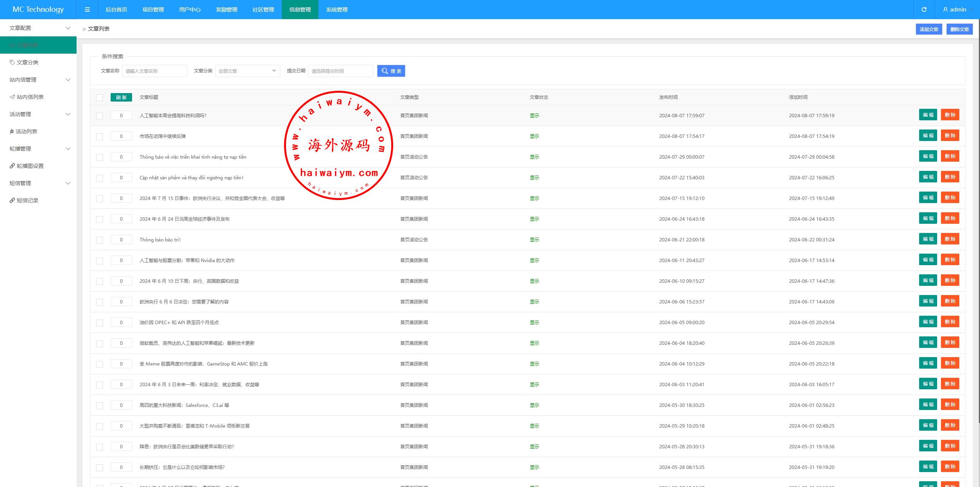Open 短信记录 with link icon

(27, 200)
